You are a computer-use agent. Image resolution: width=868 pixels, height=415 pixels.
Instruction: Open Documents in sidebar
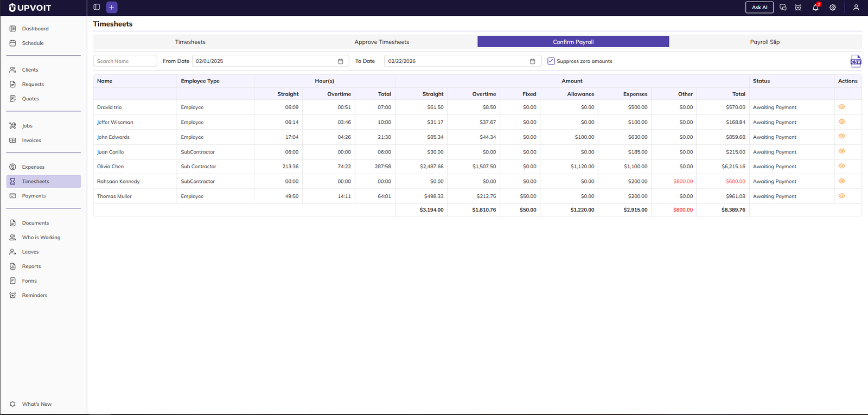[x=43, y=223]
